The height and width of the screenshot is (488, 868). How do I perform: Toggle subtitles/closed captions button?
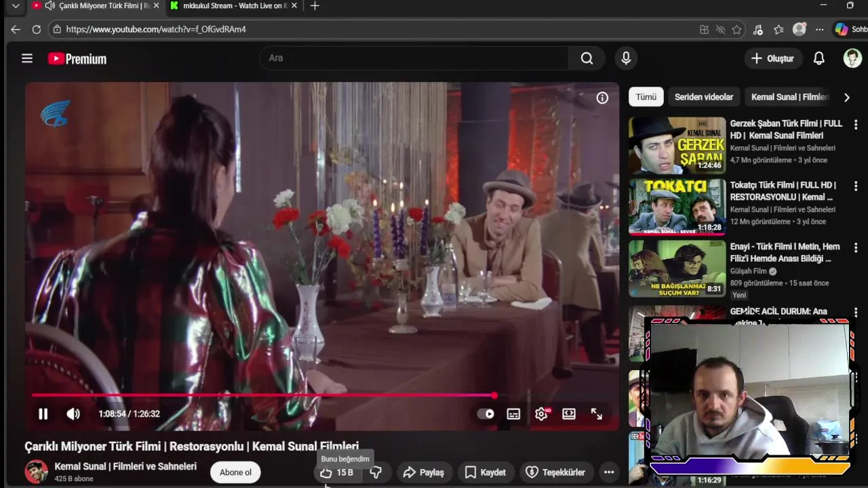[x=513, y=413]
